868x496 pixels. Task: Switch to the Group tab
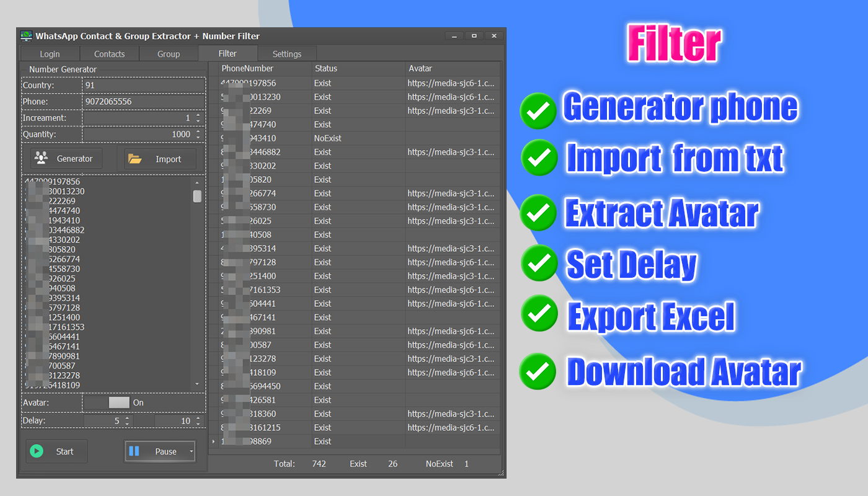(x=169, y=54)
